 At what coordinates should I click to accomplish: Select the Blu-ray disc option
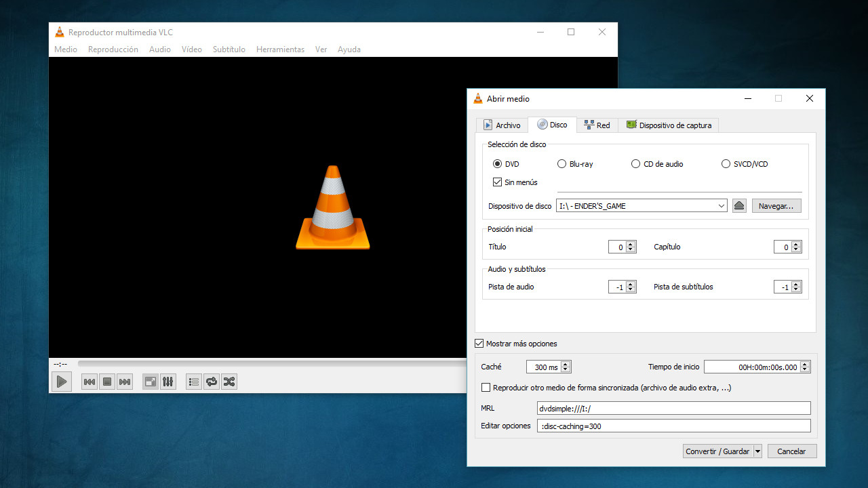561,163
